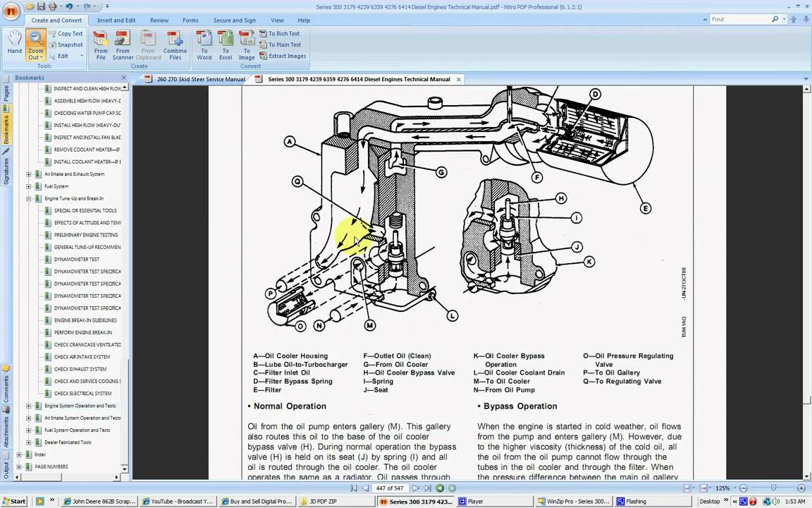
Task: Open the Signatures side panel tab
Action: tap(6, 167)
